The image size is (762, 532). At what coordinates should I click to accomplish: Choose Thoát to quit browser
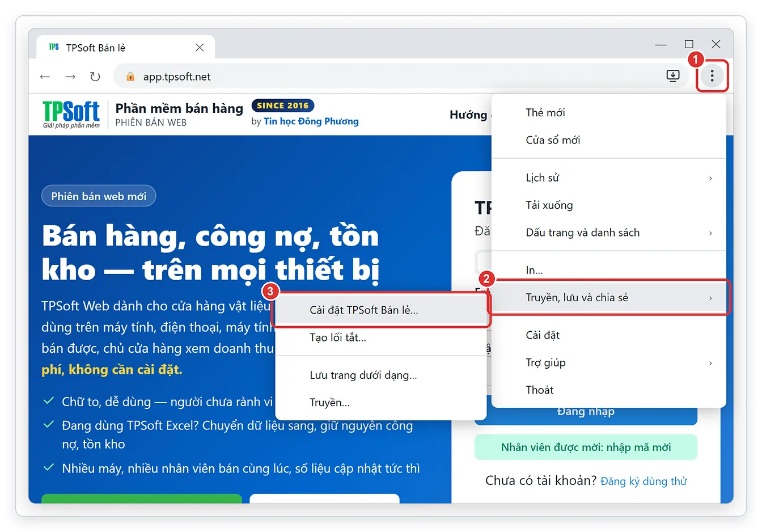[609, 390]
